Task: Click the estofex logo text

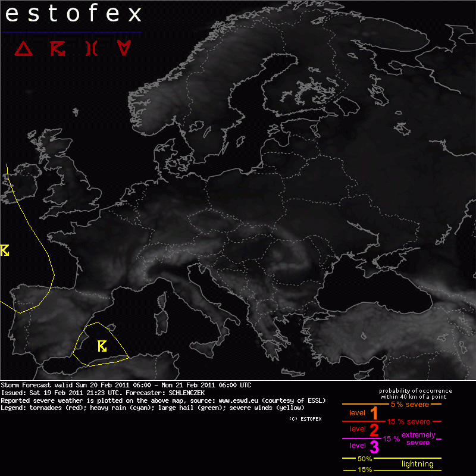Action: [x=73, y=14]
